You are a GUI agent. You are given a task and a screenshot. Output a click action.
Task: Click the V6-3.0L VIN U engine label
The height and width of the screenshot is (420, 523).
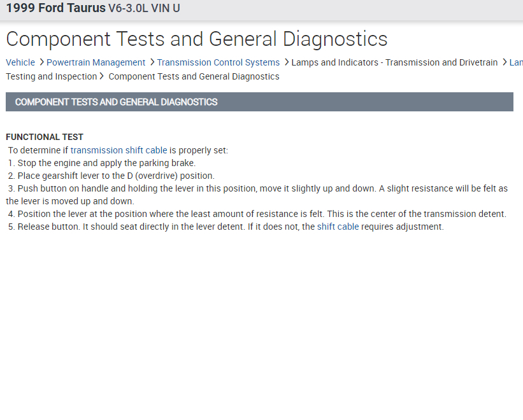point(144,9)
